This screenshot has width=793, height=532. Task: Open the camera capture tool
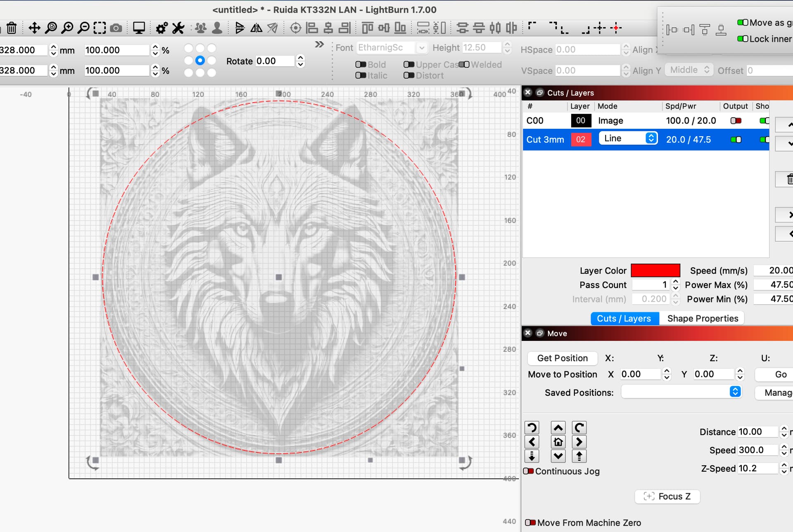pyautogui.click(x=116, y=28)
